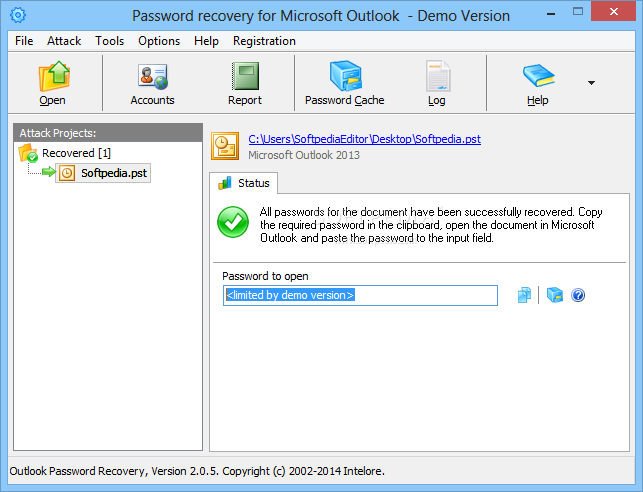
Task: Open a file with the Open toolbar button
Action: click(54, 84)
